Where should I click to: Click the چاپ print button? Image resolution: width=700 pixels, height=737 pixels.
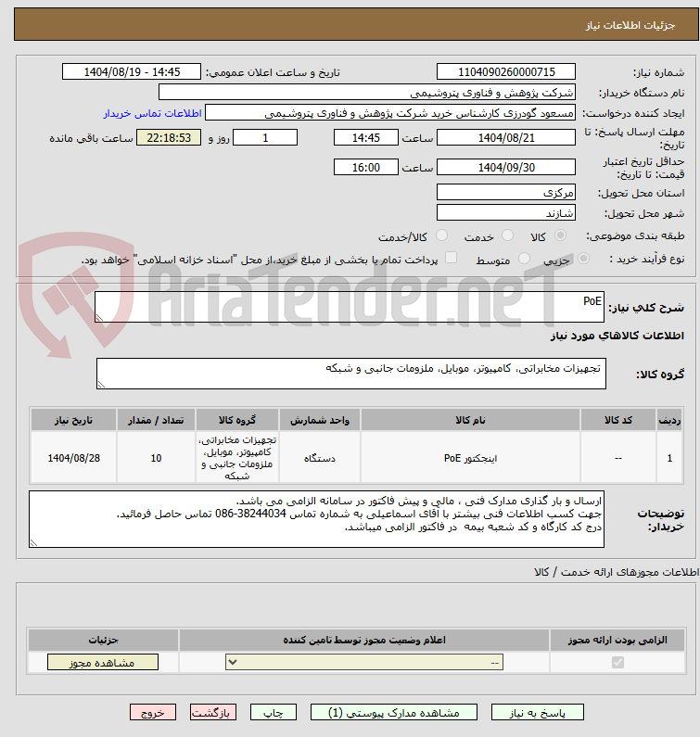click(x=274, y=713)
